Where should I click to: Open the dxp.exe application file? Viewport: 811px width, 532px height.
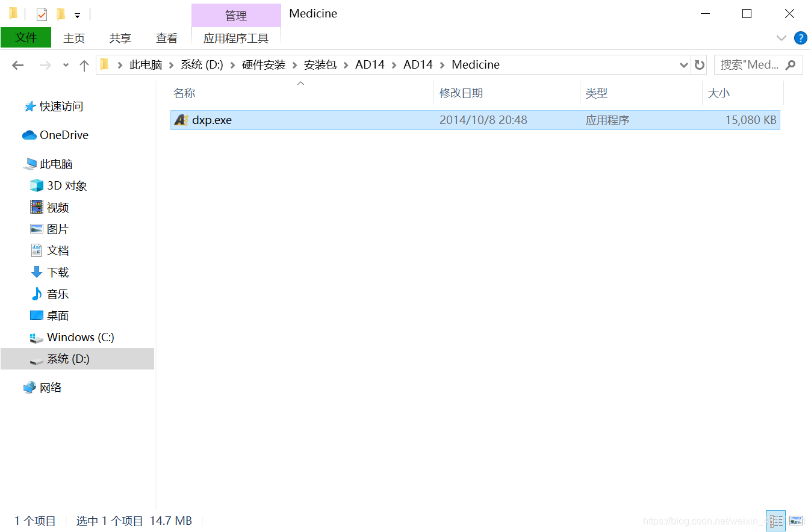coord(211,120)
